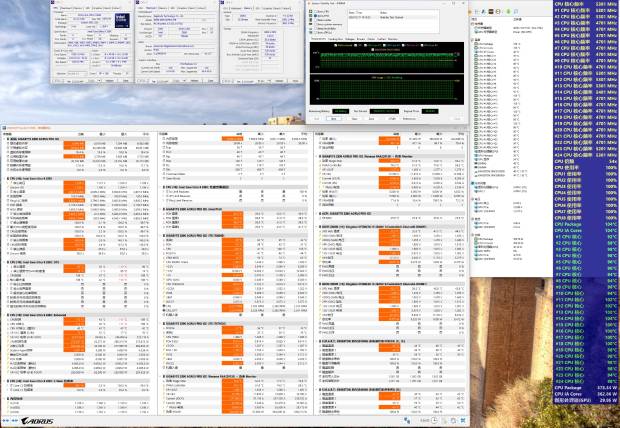Click HWiNFO blue close X icon
This screenshot has height=428, width=620.
463,420
